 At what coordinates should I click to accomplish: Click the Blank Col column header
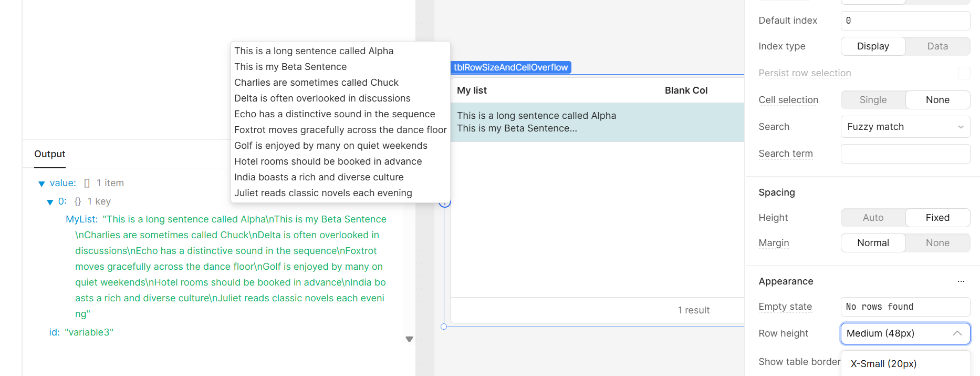[x=686, y=90]
